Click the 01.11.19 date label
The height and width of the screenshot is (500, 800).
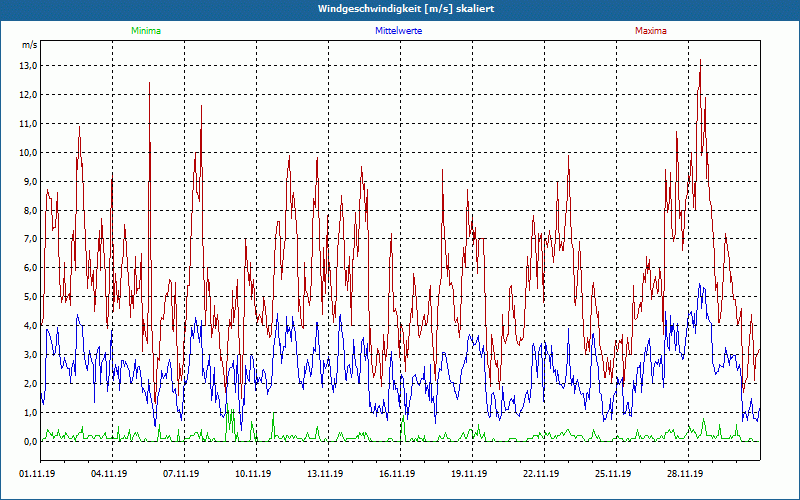pos(37,474)
